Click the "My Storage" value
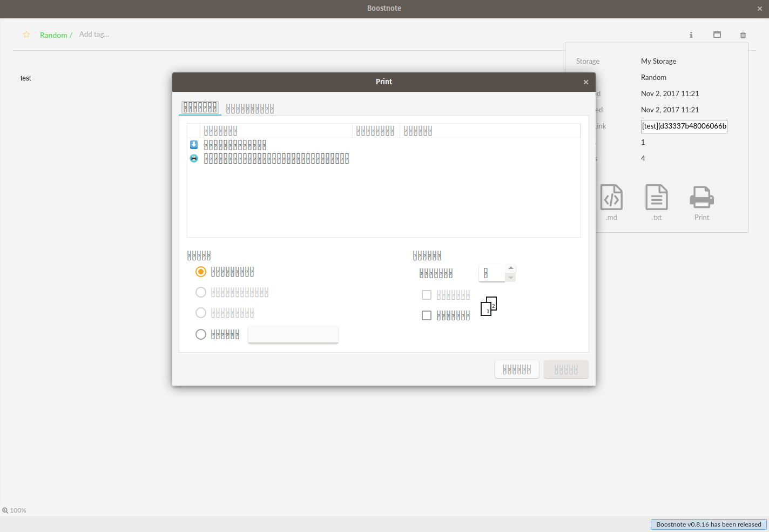Image resolution: width=769 pixels, height=532 pixels. (658, 61)
